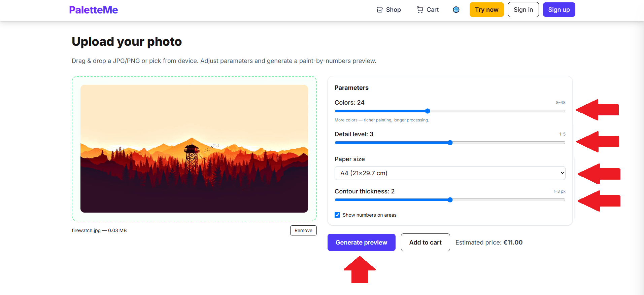Click the firewatch.jpg — 0.03 MB file name
This screenshot has width=644, height=295.
tap(99, 230)
